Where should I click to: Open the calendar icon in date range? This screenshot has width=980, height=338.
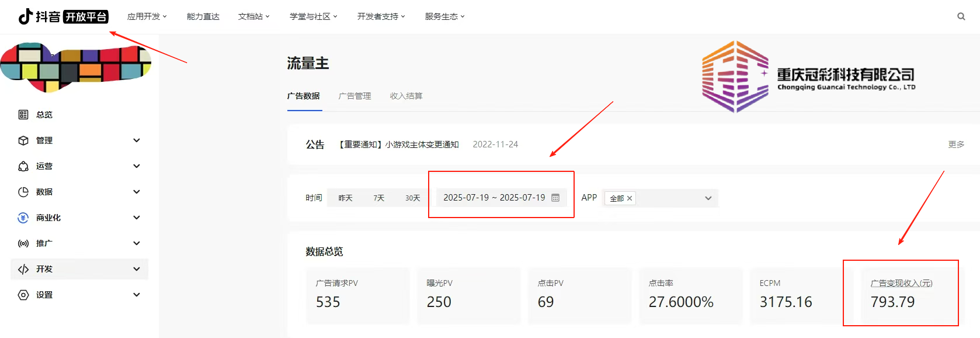point(555,198)
